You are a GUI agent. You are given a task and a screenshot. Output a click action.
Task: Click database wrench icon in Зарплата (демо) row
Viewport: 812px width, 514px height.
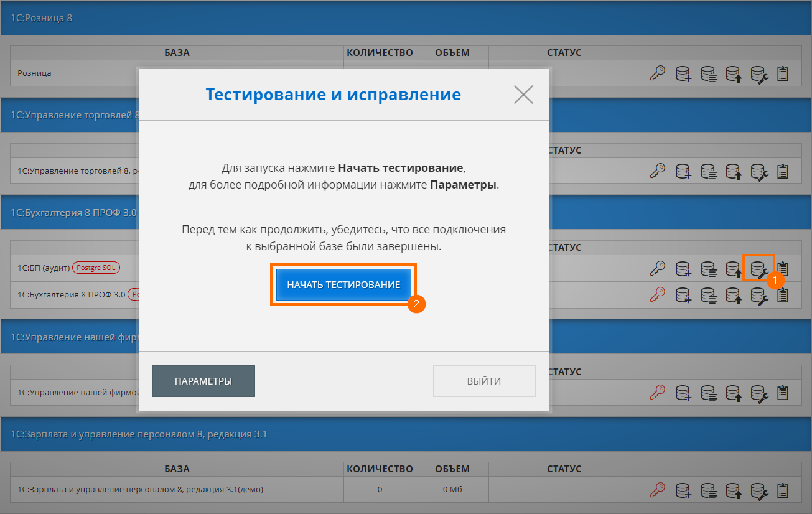coord(759,490)
